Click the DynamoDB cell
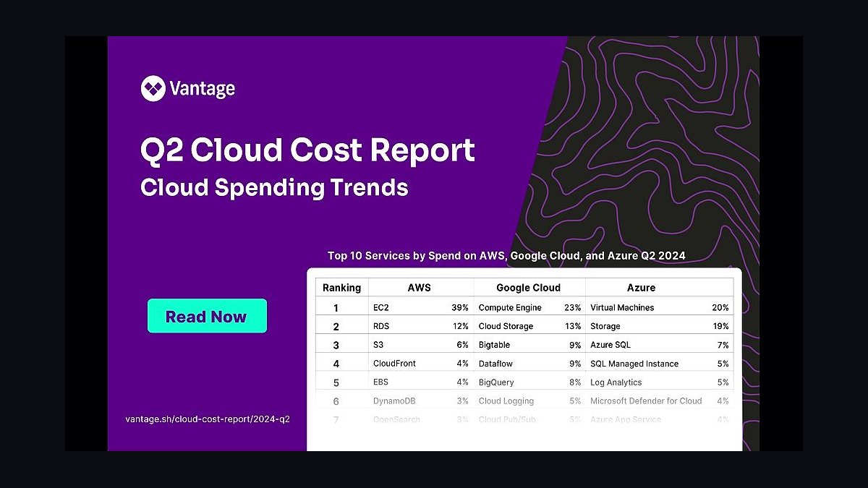The height and width of the screenshot is (488, 868). click(394, 401)
